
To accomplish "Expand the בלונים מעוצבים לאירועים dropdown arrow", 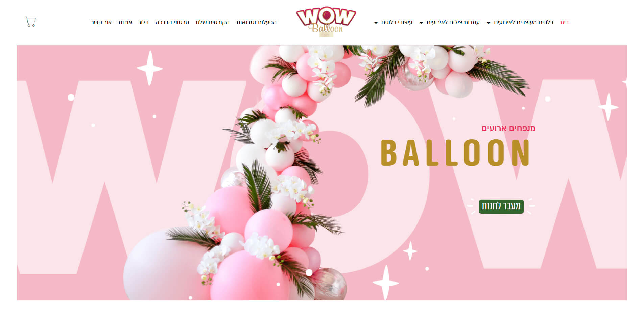I will tap(488, 23).
